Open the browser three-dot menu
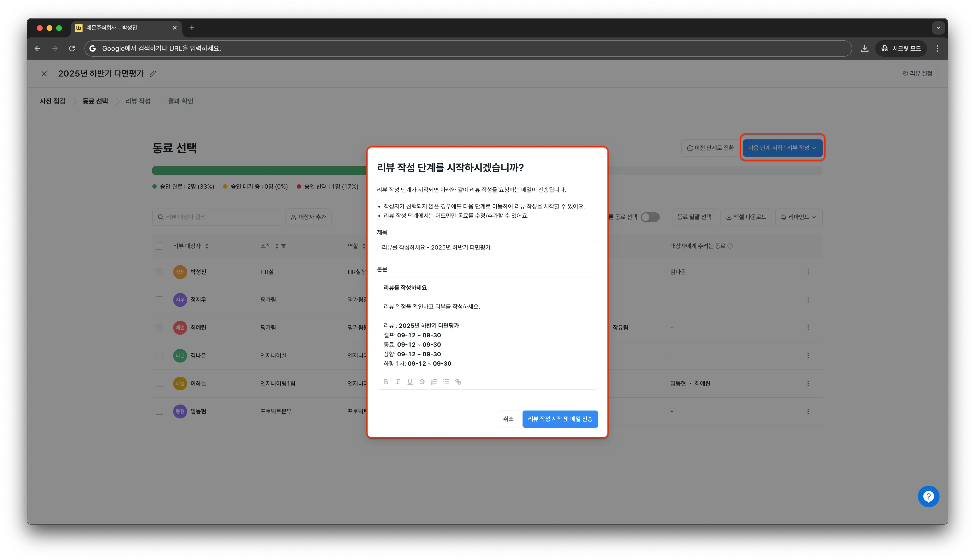Screen dimensions: 975x560 tap(937, 48)
